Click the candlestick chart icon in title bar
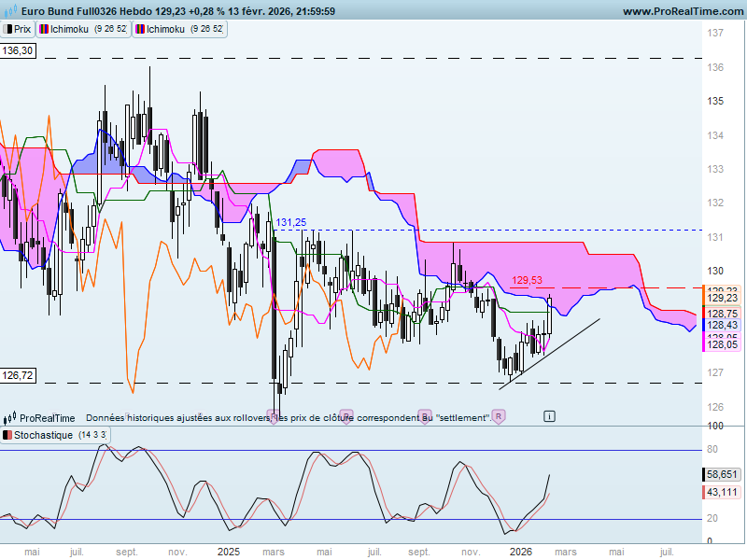 coord(9,10)
